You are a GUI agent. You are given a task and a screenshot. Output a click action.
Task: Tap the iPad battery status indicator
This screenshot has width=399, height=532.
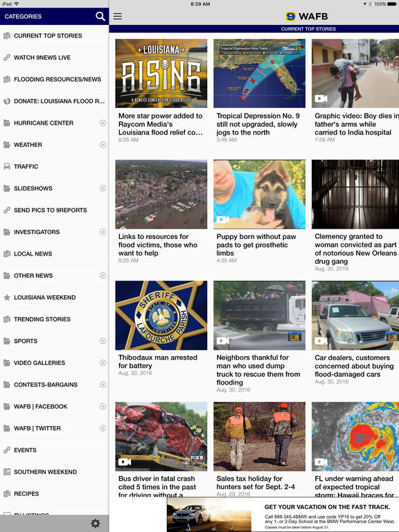(391, 4)
